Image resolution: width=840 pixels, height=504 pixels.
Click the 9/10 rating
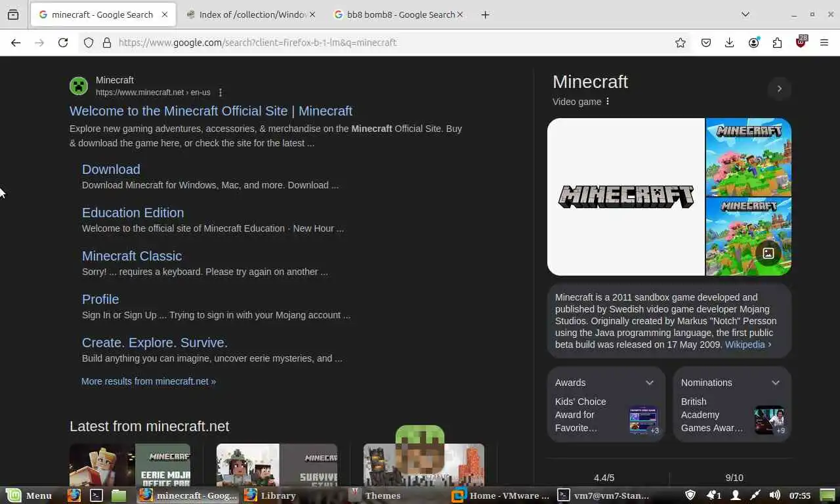click(734, 478)
